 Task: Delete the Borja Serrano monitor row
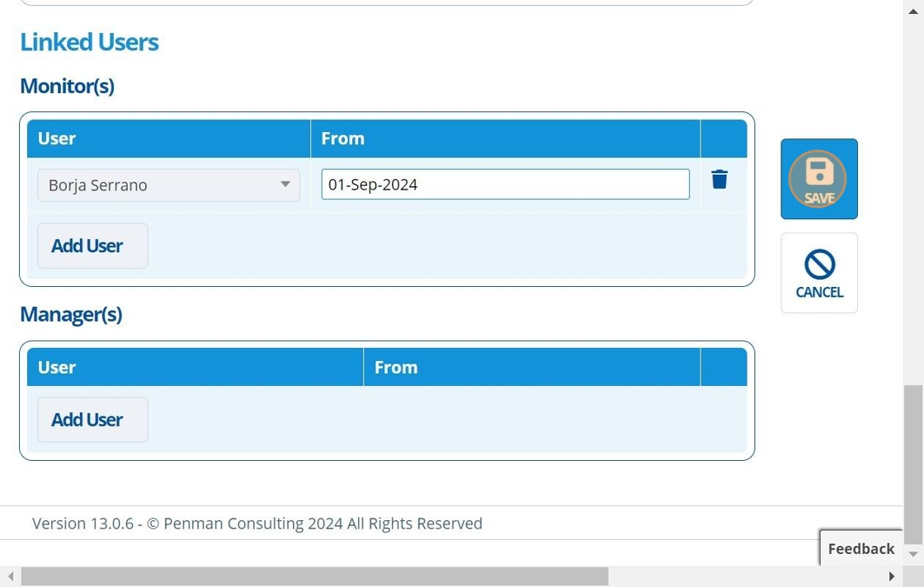(x=719, y=180)
